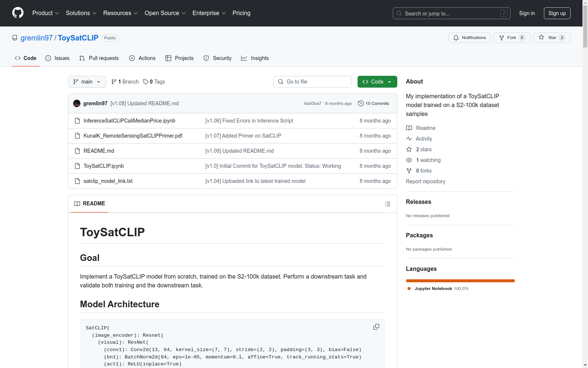Click the "0 Tags" link

tap(154, 82)
